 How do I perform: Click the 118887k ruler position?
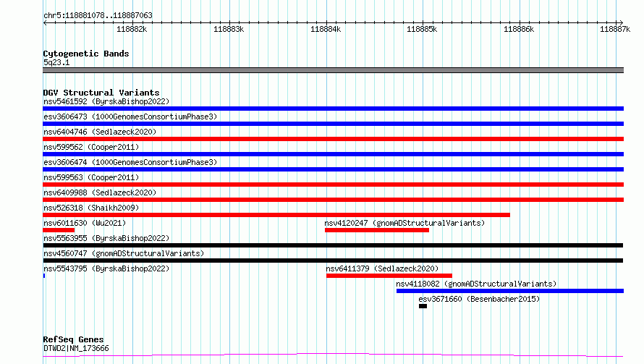coord(615,29)
